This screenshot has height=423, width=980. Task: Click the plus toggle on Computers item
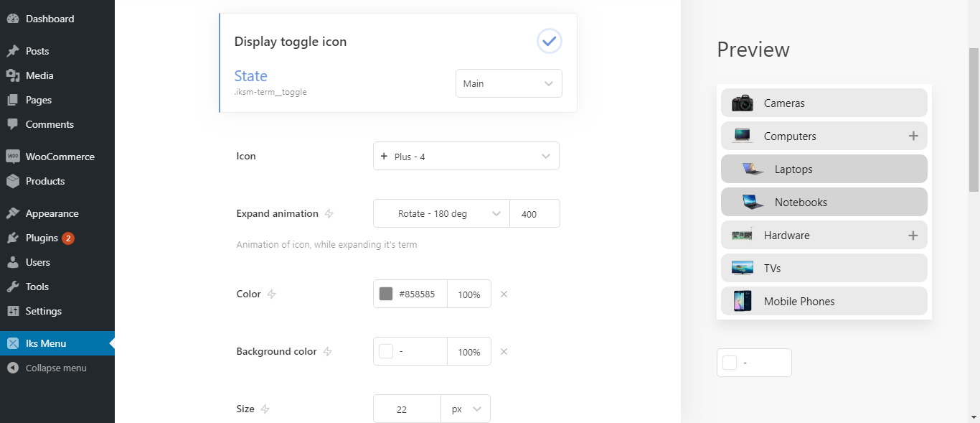pos(913,136)
